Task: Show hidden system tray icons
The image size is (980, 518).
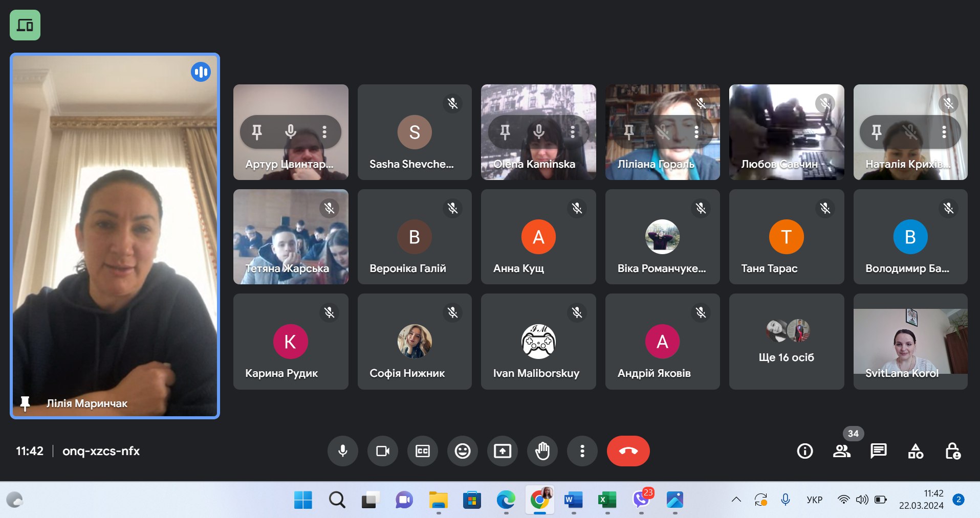Action: [736, 500]
